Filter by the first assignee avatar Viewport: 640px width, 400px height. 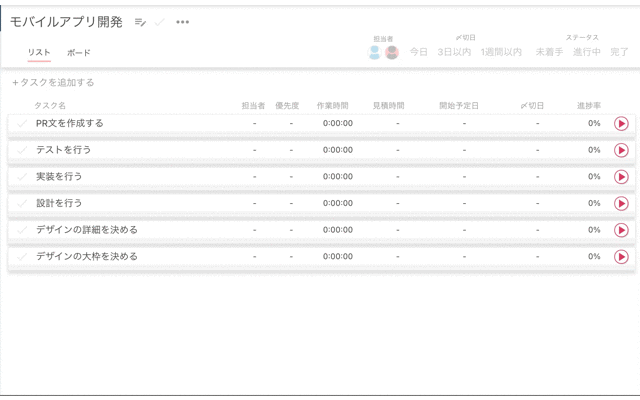tap(375, 52)
